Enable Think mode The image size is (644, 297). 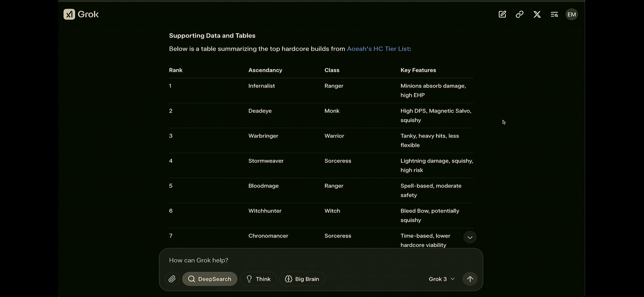tap(258, 279)
